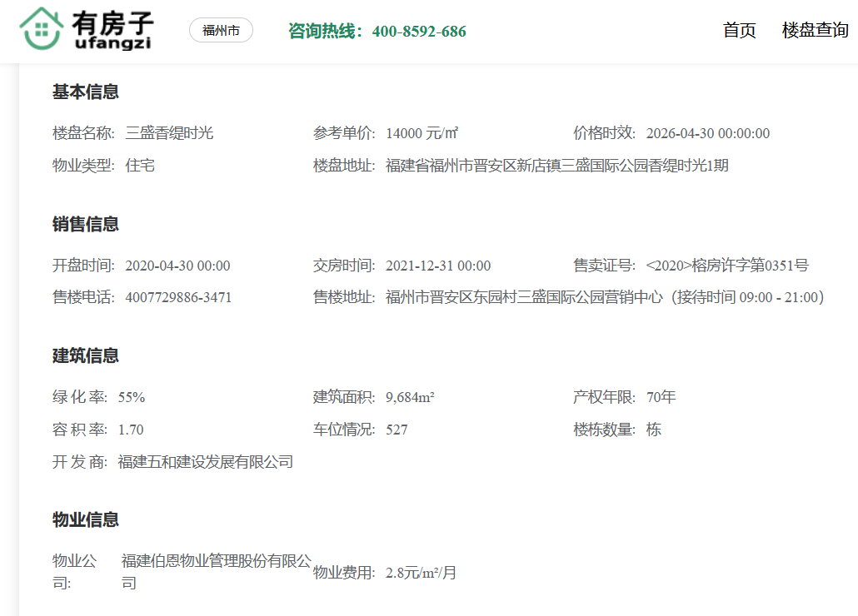
Task: Click the 物业信息 section heading
Action: [86, 520]
